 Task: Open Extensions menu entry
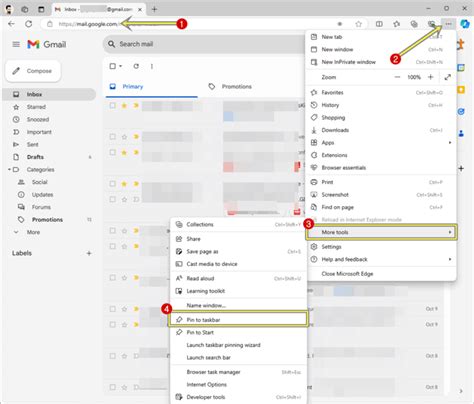click(x=381, y=155)
